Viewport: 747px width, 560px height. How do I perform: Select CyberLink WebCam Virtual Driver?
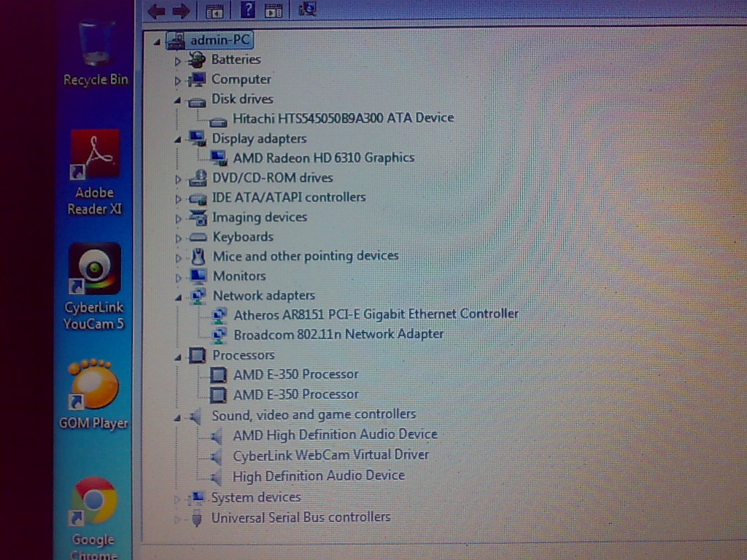point(330,455)
